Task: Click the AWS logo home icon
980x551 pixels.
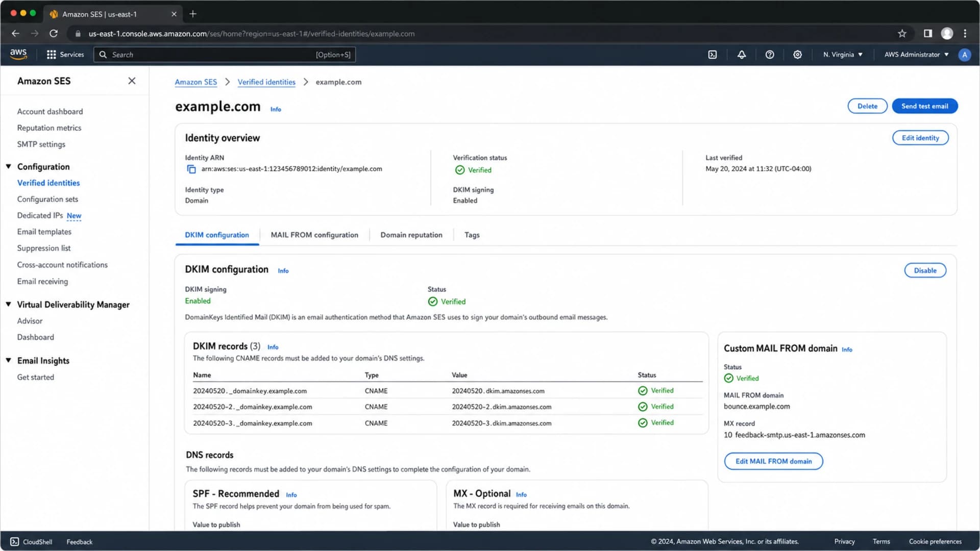Action: point(18,54)
